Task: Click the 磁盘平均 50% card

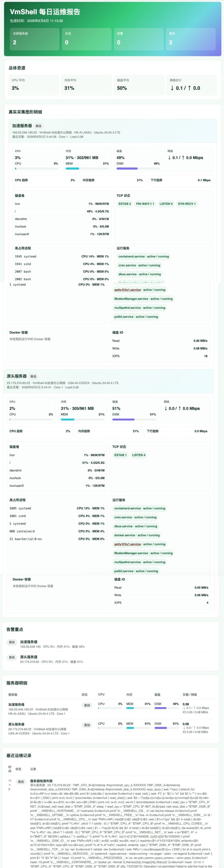Action: tap(139, 85)
